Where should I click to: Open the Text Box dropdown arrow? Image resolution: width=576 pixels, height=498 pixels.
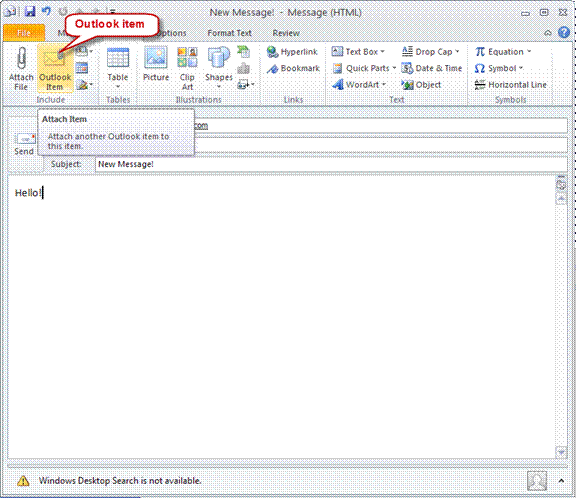point(382,52)
